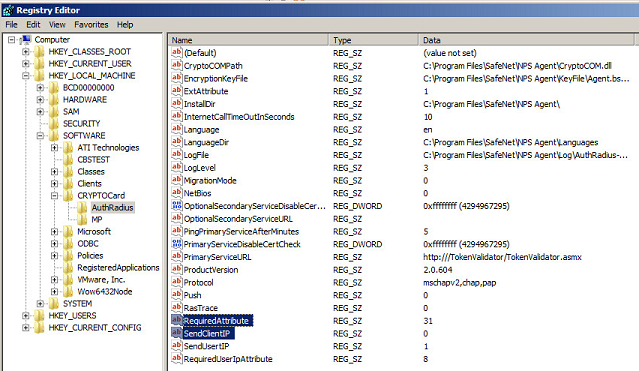Click the string icon beside ExtAttribute
The height and width of the screenshot is (371, 639).
tap(176, 91)
